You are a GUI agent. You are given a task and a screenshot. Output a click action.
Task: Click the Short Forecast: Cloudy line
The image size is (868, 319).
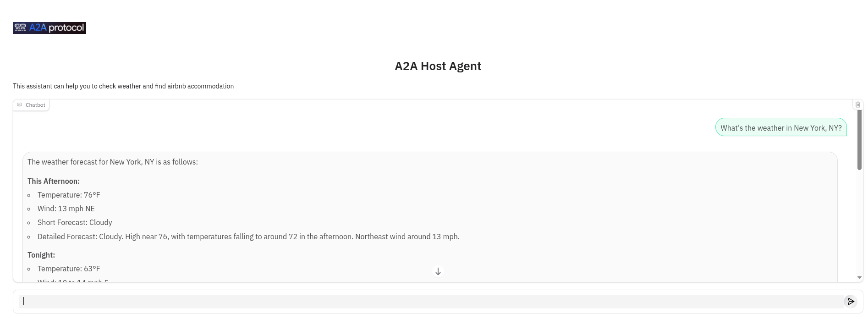pos(75,222)
